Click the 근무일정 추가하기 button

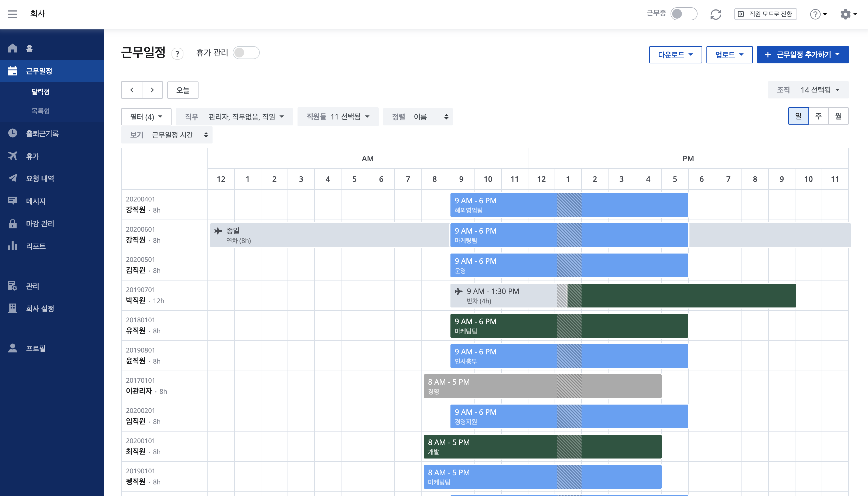(x=803, y=54)
